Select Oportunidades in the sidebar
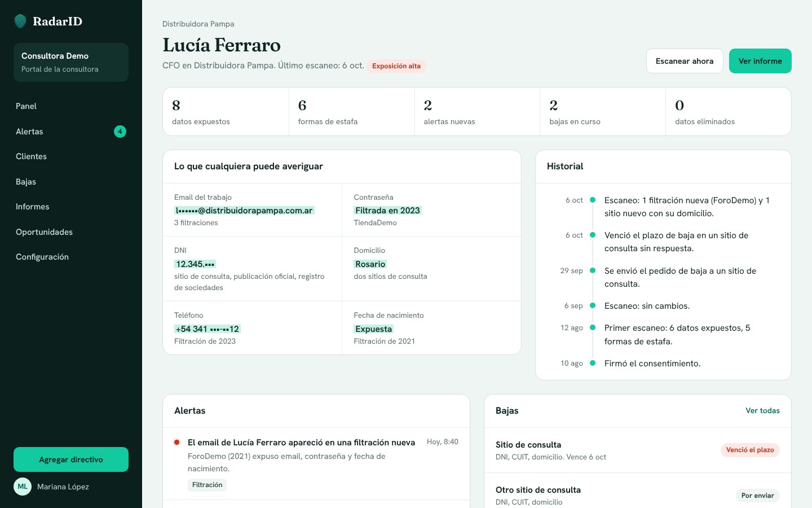The image size is (812, 508). pyautogui.click(x=71, y=232)
